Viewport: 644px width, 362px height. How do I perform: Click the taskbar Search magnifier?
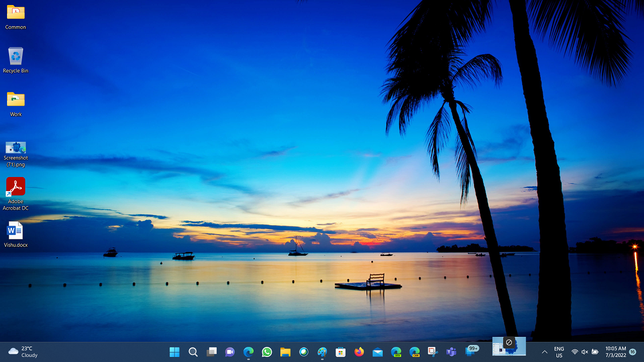tap(193, 352)
